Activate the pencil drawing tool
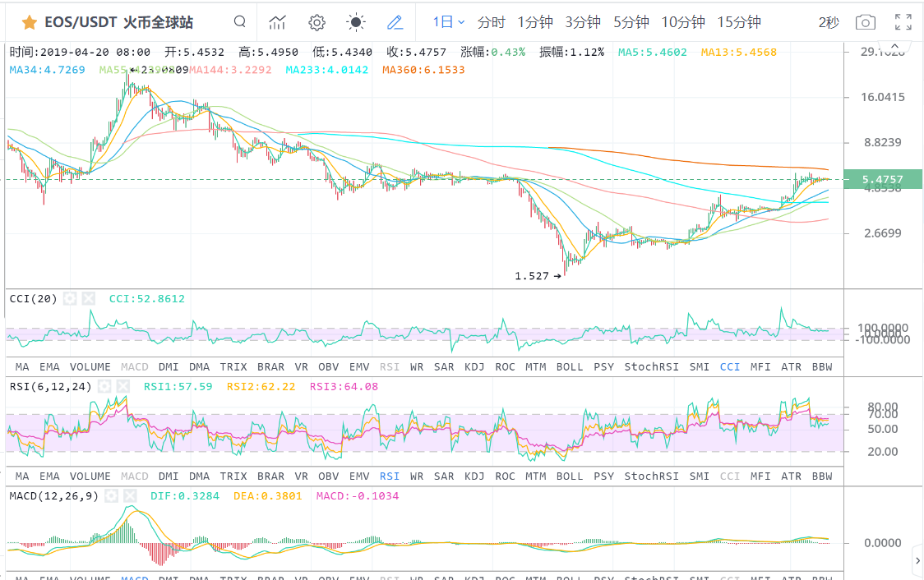The width and height of the screenshot is (924, 580). [395, 22]
